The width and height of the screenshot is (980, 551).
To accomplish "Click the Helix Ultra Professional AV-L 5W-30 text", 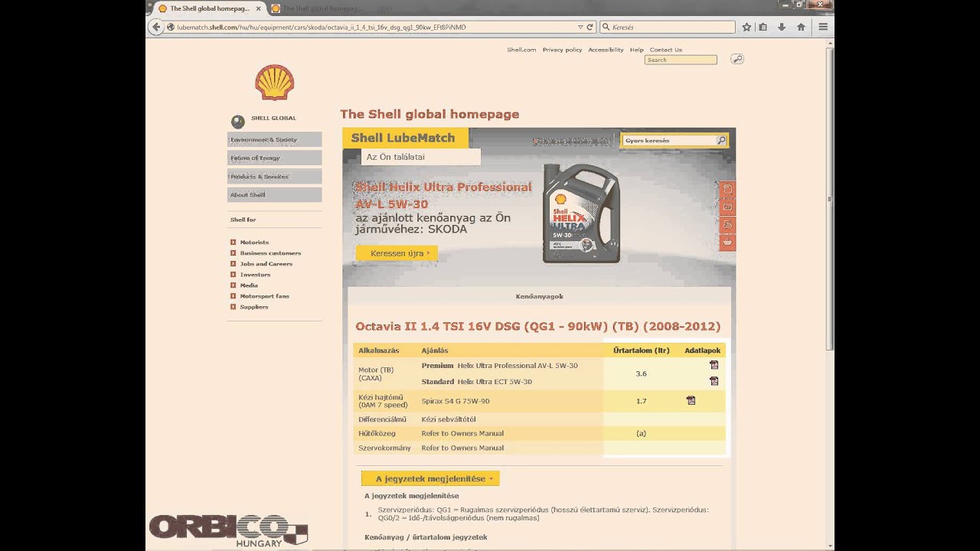I will 517,366.
